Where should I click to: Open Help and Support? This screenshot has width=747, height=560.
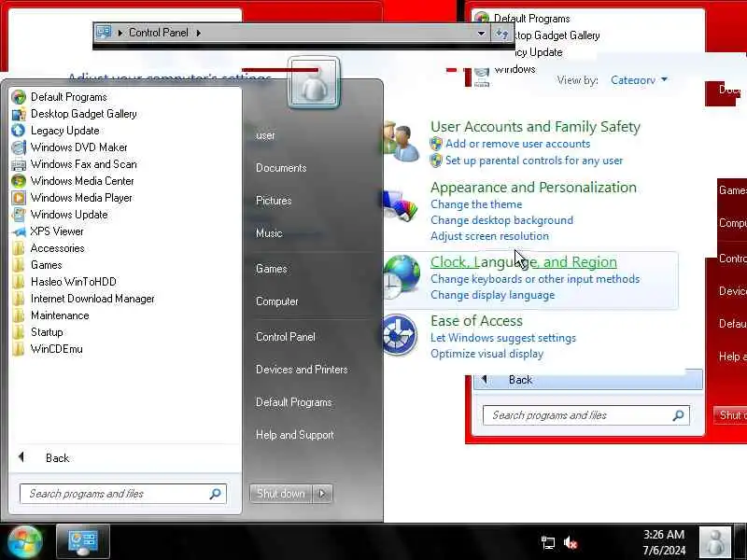click(294, 435)
